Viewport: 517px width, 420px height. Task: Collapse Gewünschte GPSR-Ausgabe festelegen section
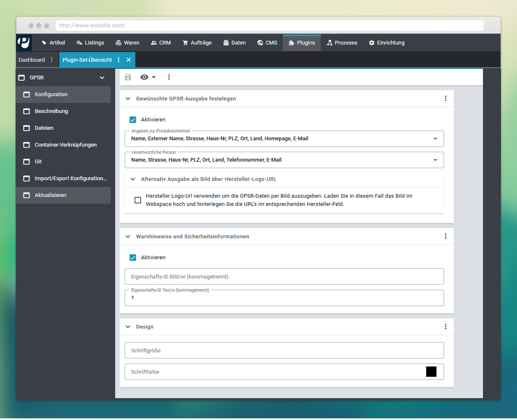pyautogui.click(x=128, y=99)
